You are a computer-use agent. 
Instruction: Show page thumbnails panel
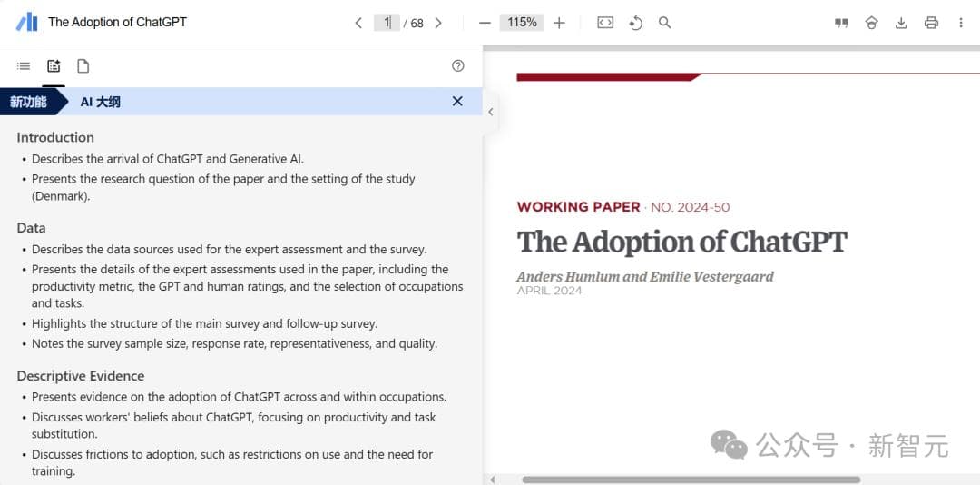pyautogui.click(x=83, y=66)
